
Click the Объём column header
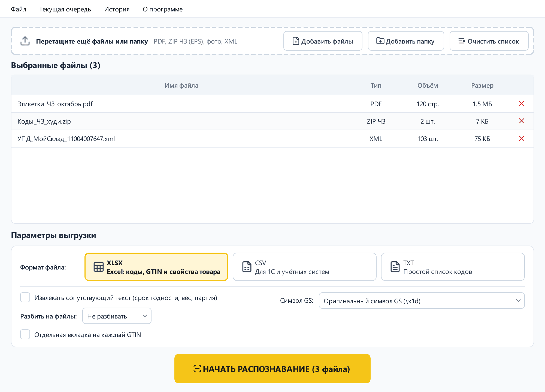click(428, 85)
